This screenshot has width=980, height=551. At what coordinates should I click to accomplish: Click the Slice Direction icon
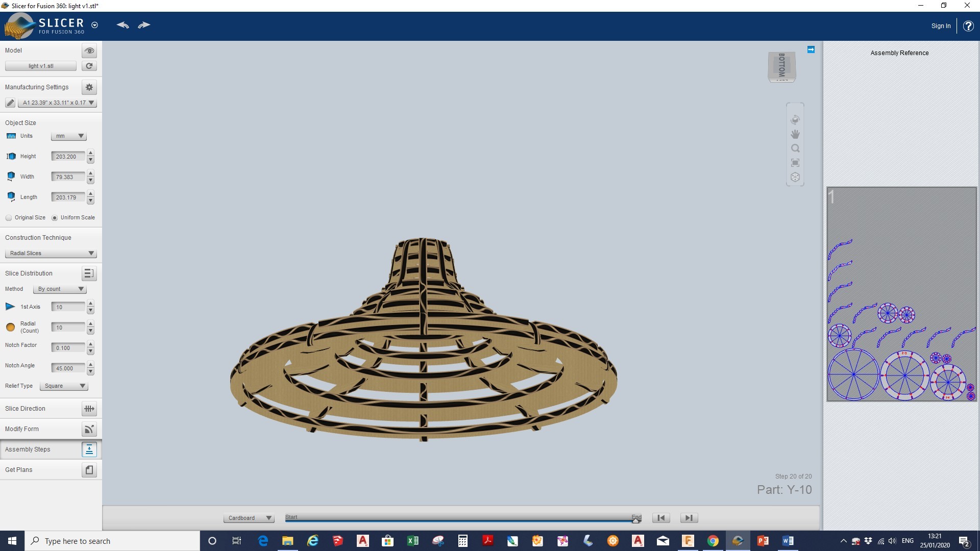88,408
